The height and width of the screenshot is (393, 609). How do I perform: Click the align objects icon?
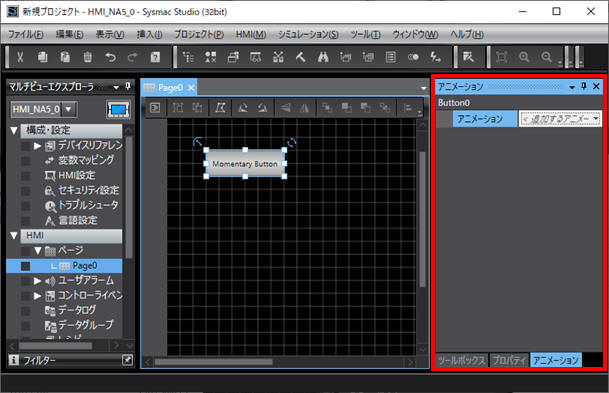click(x=407, y=108)
